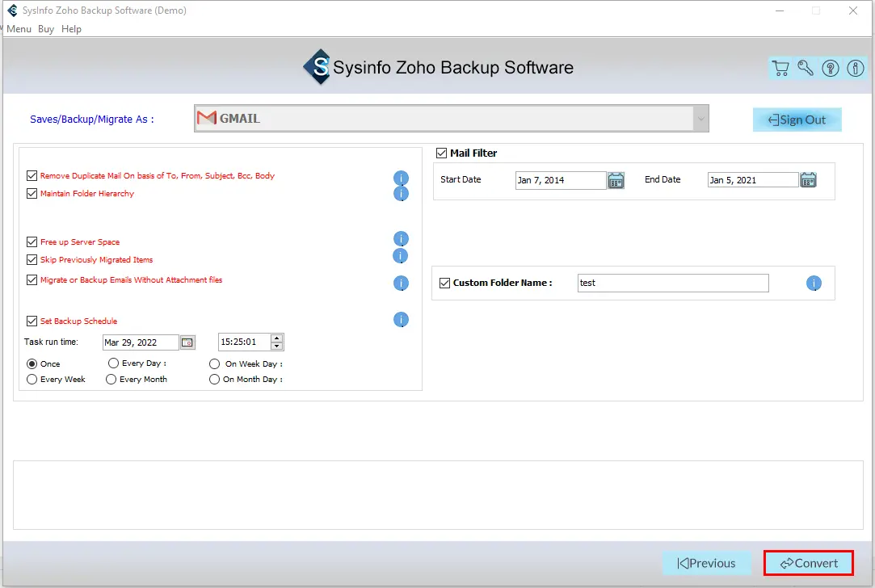Viewport: 875px width, 588px height.
Task: Uncheck Maintain Folder Hierarchy option
Action: point(32,194)
